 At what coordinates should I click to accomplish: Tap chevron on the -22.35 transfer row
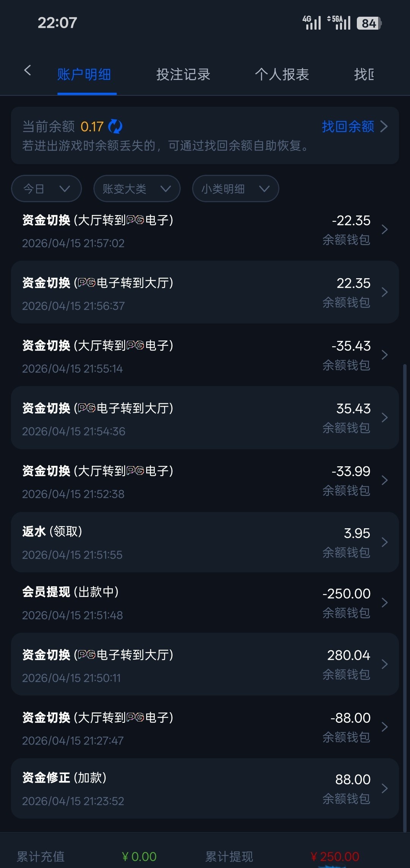pyautogui.click(x=384, y=230)
